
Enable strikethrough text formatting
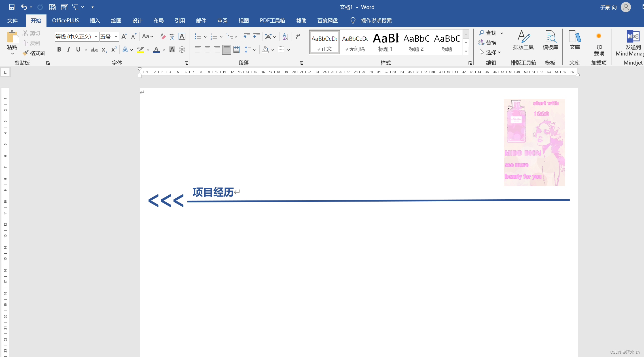click(94, 49)
